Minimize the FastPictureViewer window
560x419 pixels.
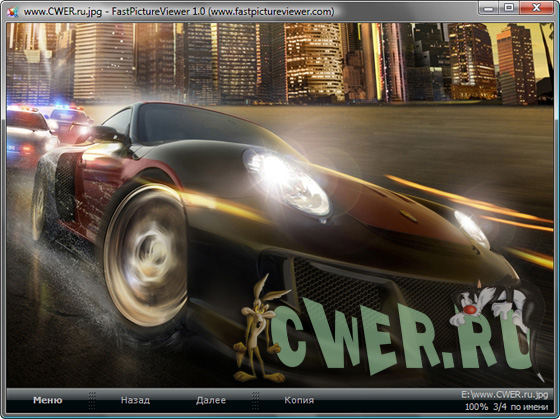488,8
